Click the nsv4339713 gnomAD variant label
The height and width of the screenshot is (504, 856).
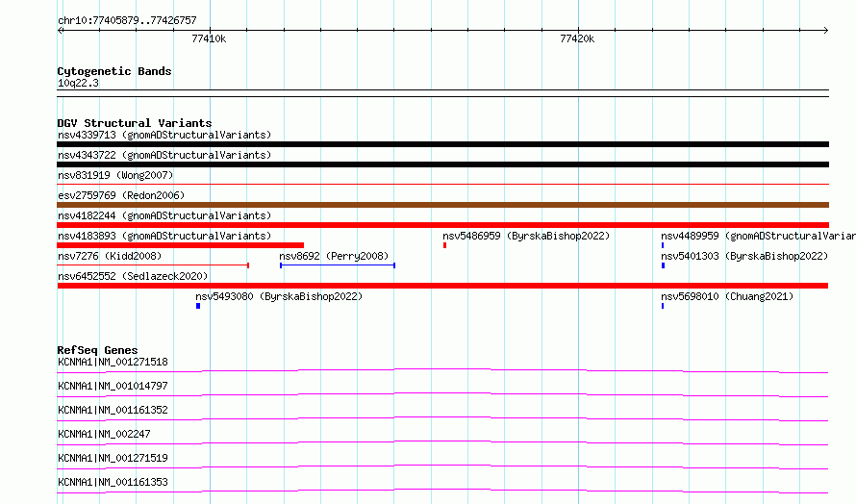coord(164,135)
